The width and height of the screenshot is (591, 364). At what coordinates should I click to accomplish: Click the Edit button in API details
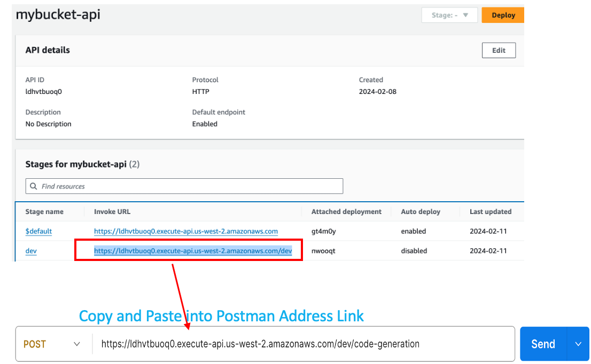pos(499,50)
